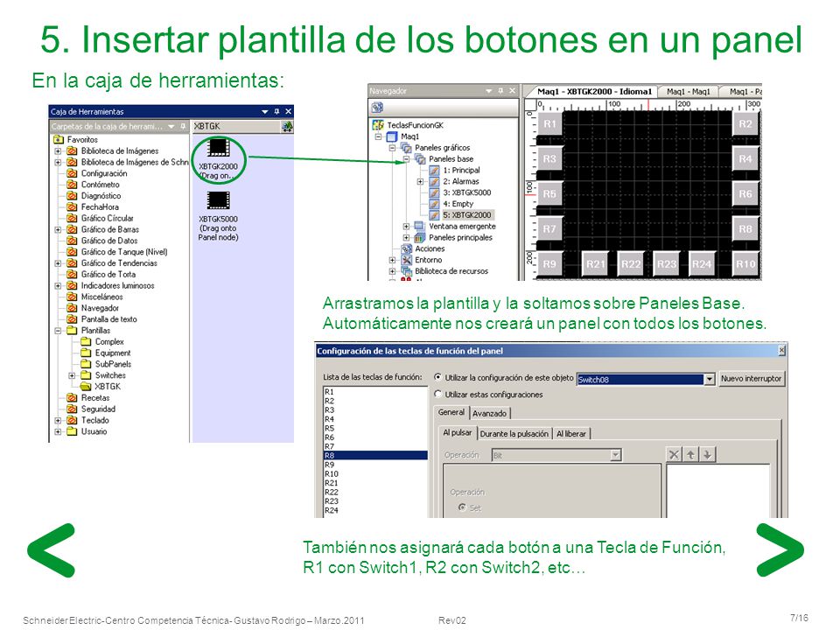The width and height of the screenshot is (840, 630).
Task: Switch to Maq1 - XBTGK2000 - Idioma1 tab
Action: 593,92
